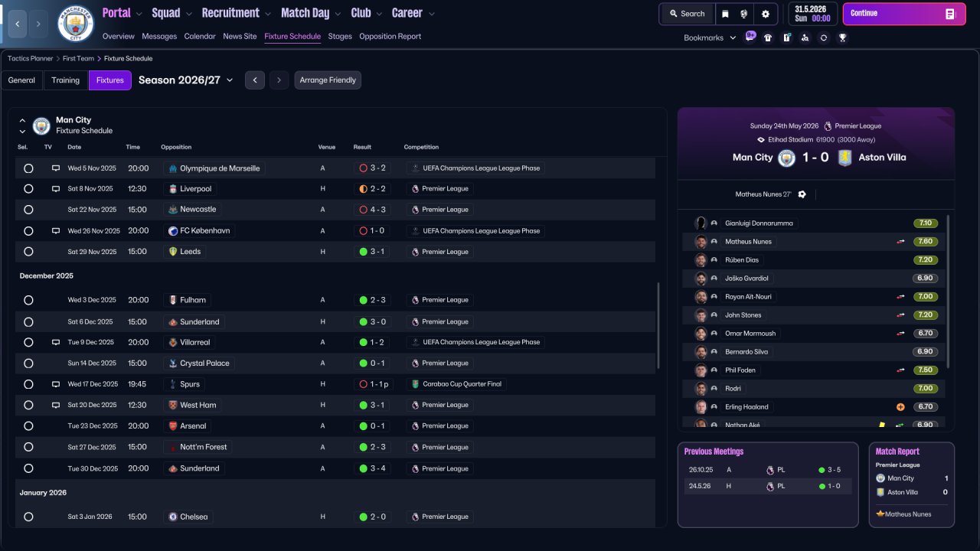980x551 pixels.
Task: Open the globe world icon in top bar
Action: (x=744, y=14)
